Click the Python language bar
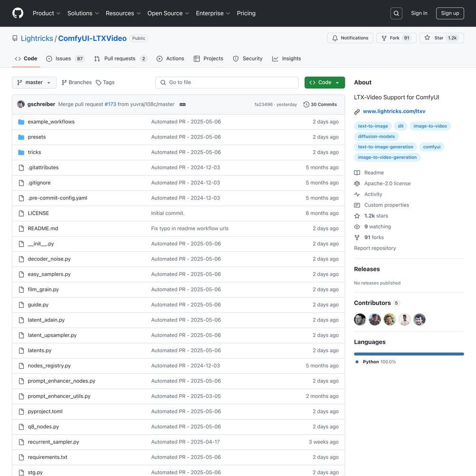The height and width of the screenshot is (476, 476). (x=408, y=354)
